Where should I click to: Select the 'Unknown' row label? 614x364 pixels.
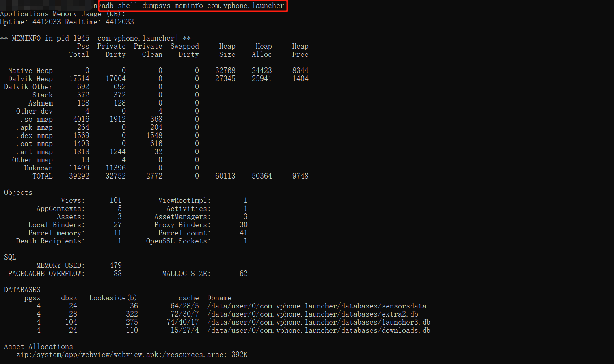(x=39, y=168)
